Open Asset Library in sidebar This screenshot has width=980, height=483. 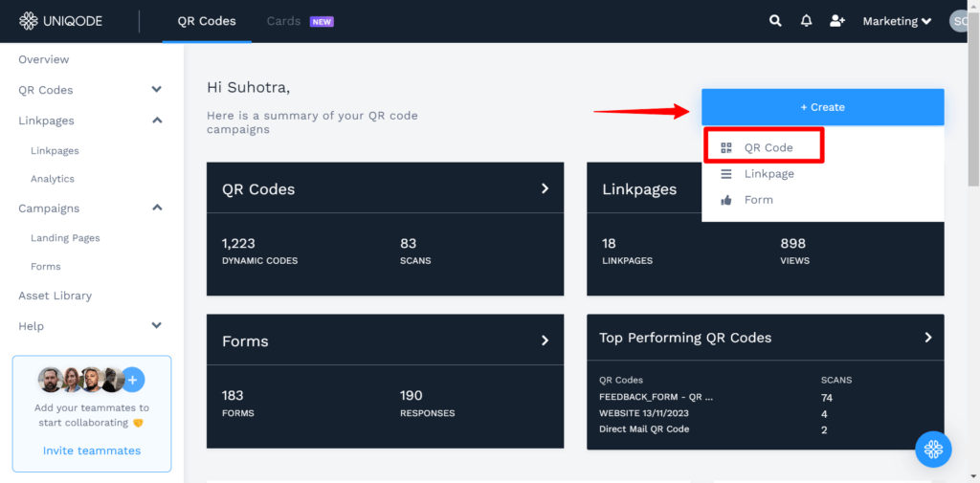point(55,296)
